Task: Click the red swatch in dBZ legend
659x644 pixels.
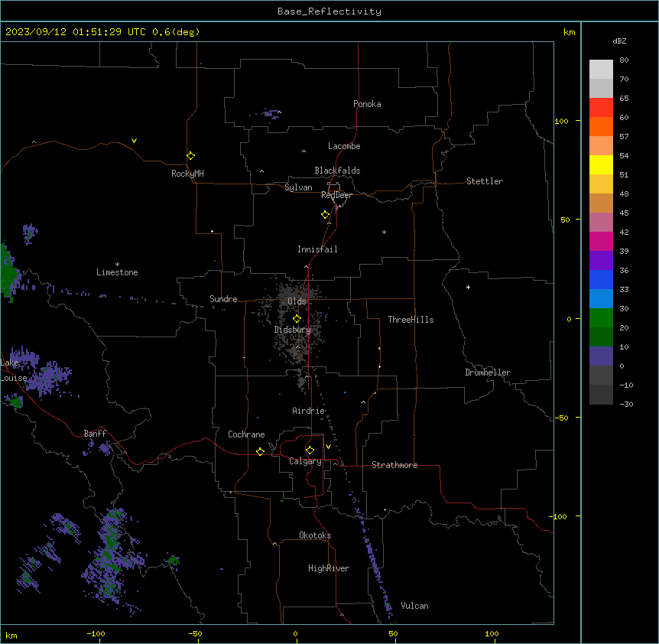Action: tap(601, 108)
